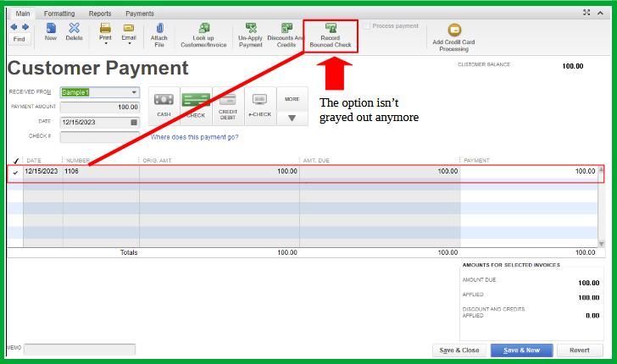This screenshot has height=364, width=617.
Task: Click payment cell of invoice 1106
Action: click(529, 171)
